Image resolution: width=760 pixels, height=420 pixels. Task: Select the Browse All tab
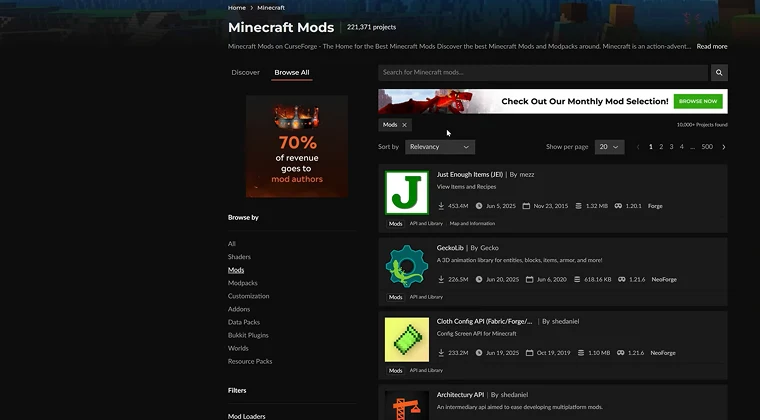tap(292, 73)
